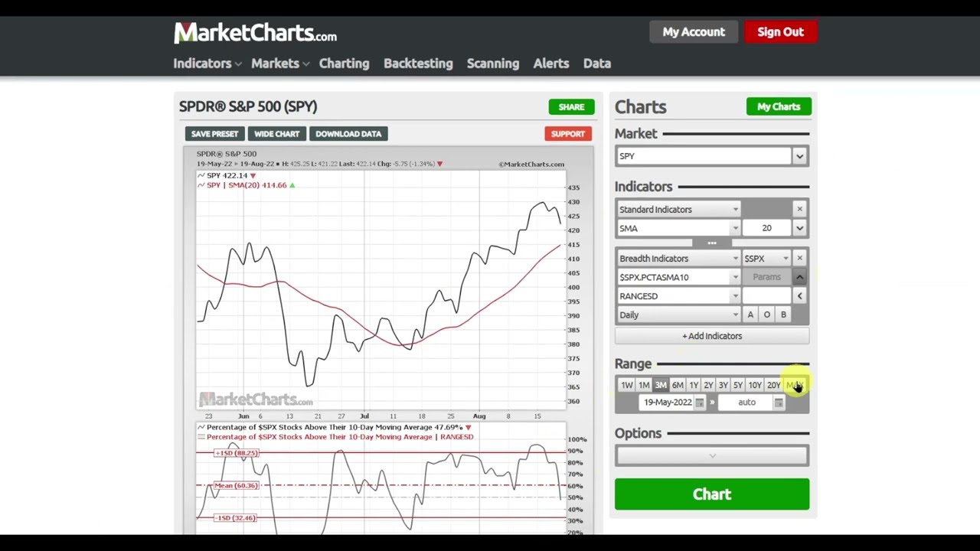This screenshot has height=551, width=980.
Task: Open the SMA indicator dropdown
Action: 678,228
